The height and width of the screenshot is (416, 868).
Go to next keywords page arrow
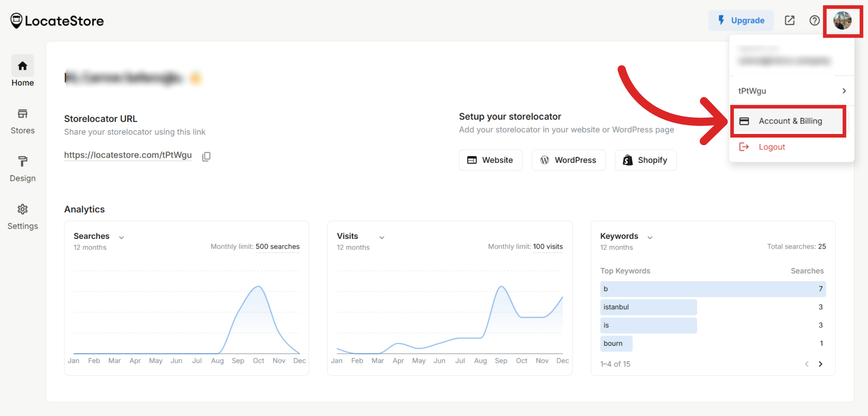(x=820, y=364)
